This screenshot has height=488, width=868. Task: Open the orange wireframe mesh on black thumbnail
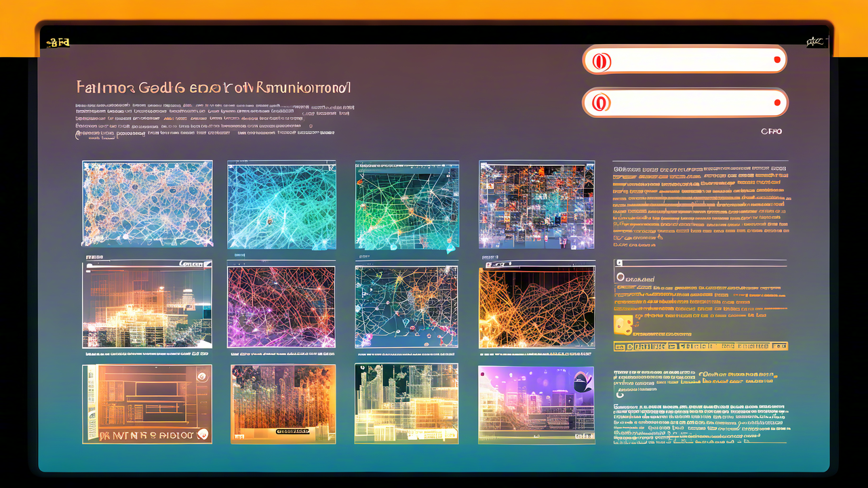tap(536, 307)
